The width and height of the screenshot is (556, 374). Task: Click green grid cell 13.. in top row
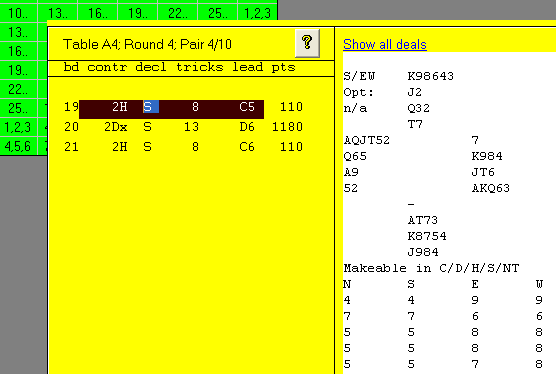coord(58,13)
